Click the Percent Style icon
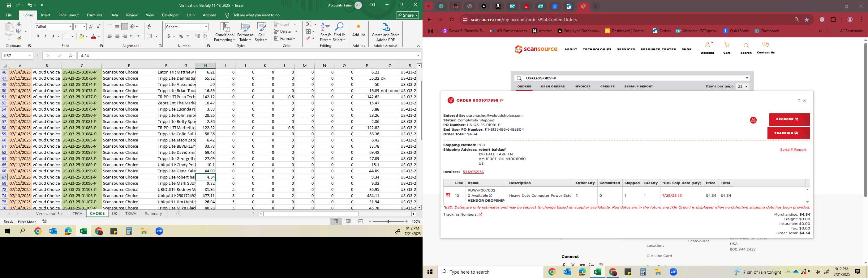This screenshot has width=868, height=278. pos(181,36)
